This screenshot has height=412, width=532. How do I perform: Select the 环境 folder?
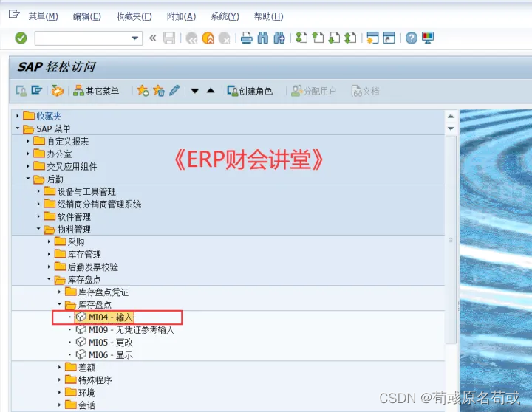[87, 393]
